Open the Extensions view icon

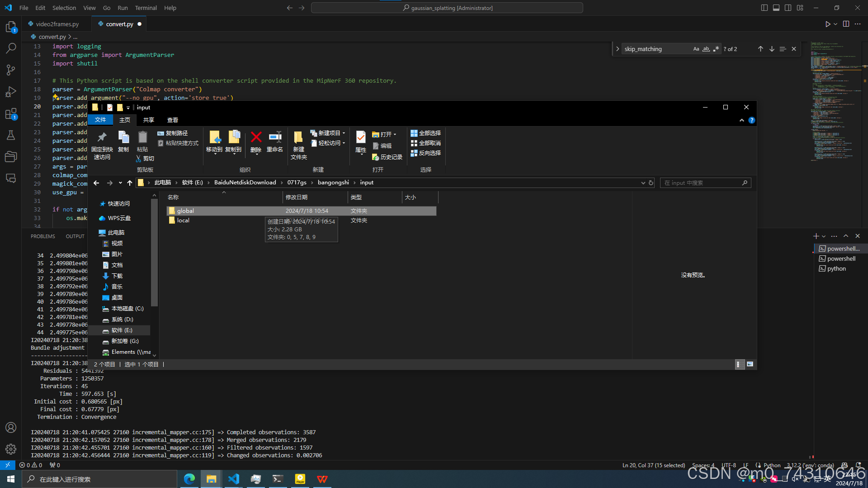point(11,114)
